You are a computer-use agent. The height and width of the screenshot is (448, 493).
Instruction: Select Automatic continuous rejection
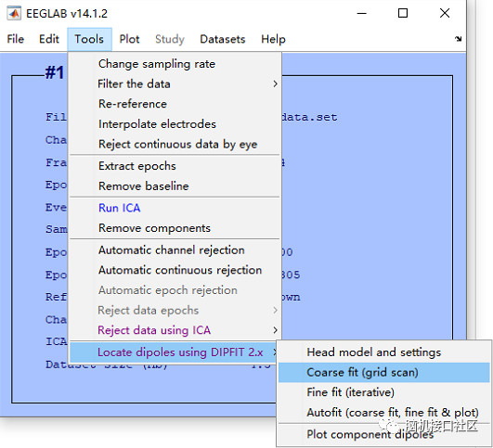[175, 270]
